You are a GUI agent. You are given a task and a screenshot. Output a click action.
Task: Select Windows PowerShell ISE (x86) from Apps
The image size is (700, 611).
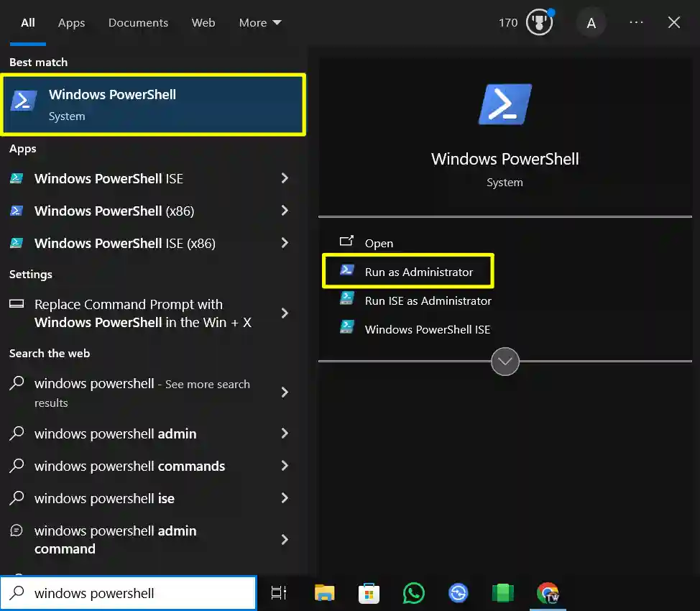coord(124,243)
